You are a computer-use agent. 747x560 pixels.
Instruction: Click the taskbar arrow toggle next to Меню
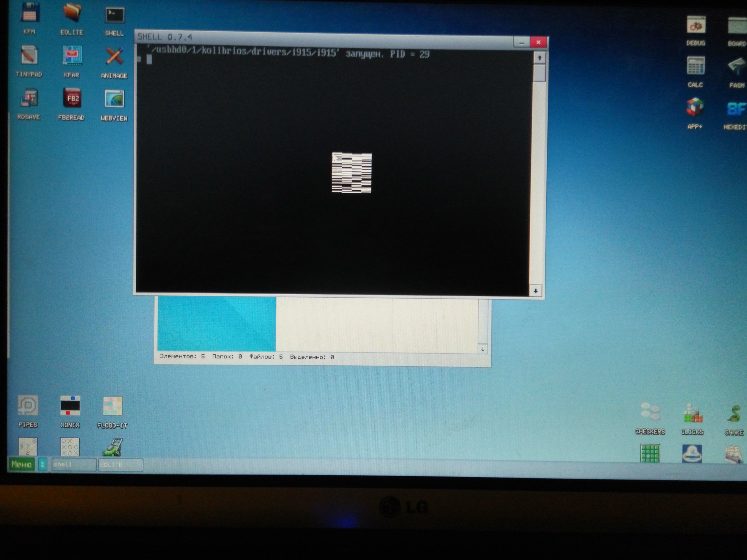coord(43,465)
